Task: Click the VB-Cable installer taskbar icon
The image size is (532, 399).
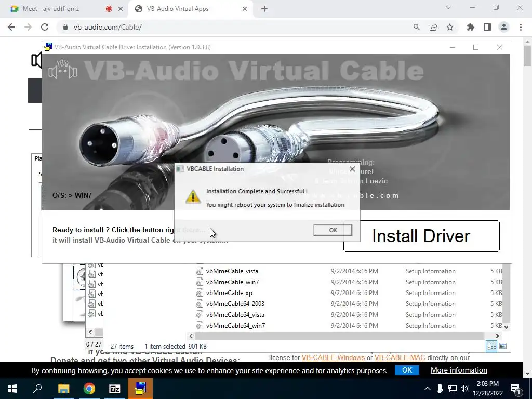Action: coord(140,389)
